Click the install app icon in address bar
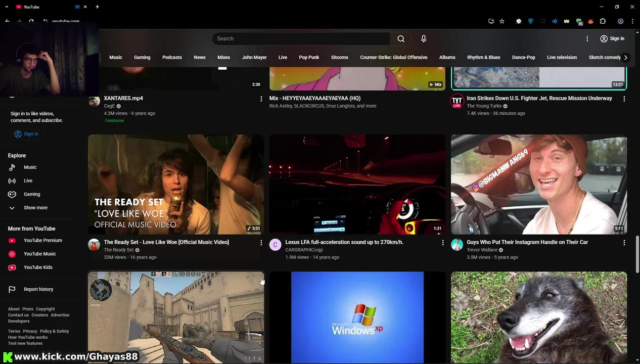Screen dimensions: 640x364 [x=491, y=21]
